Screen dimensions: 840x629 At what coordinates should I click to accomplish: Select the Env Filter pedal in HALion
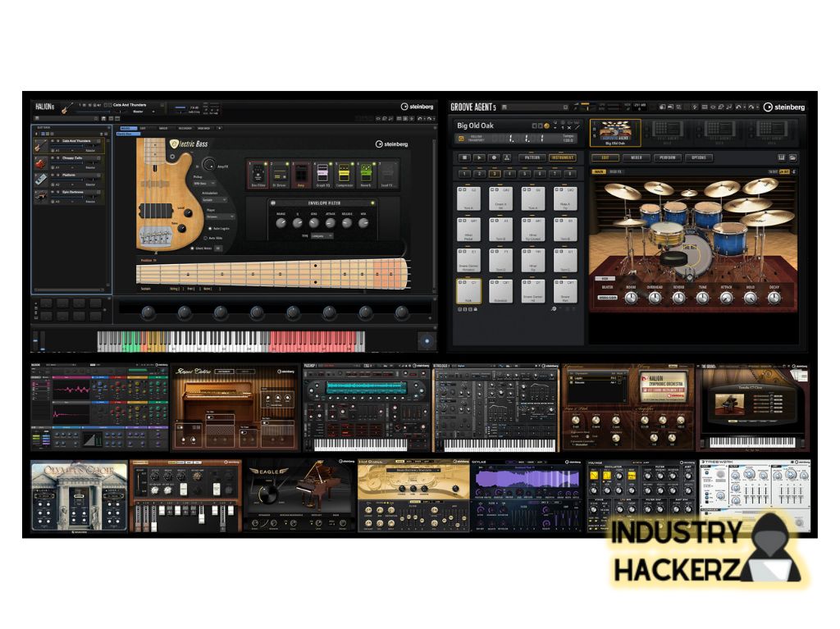coord(258,174)
